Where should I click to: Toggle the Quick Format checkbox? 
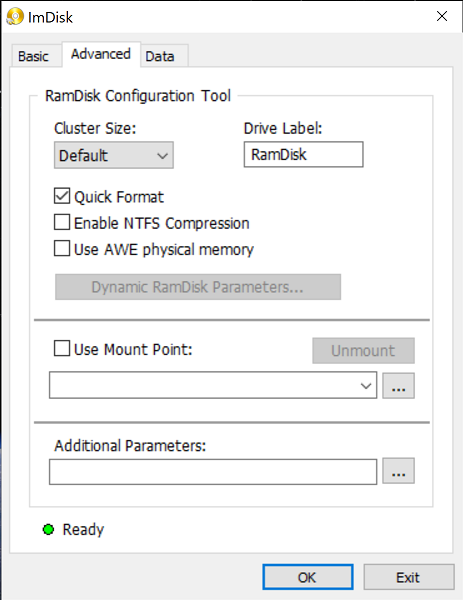click(x=62, y=196)
